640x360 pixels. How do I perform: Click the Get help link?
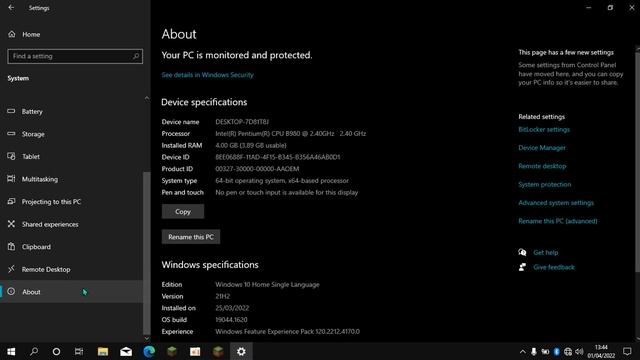(x=546, y=253)
